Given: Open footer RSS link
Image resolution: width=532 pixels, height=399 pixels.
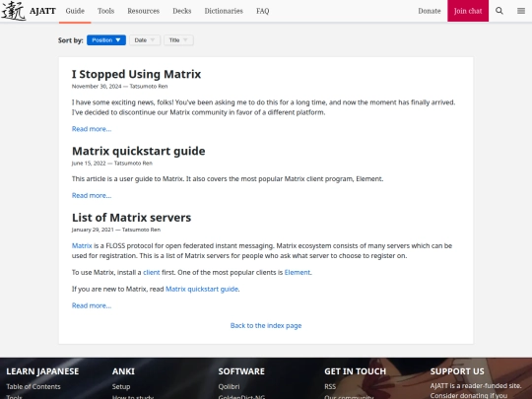Looking at the screenshot, I should 330,387.
